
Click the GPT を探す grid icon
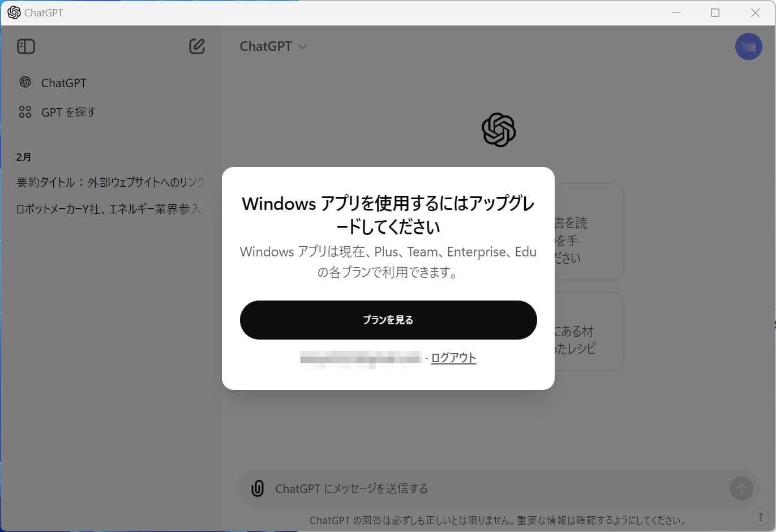coord(25,112)
